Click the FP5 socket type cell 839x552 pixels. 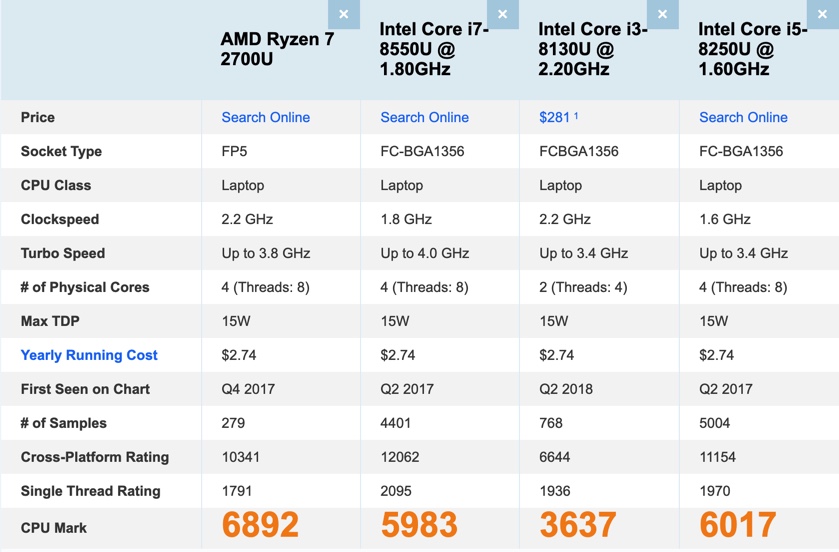235,151
